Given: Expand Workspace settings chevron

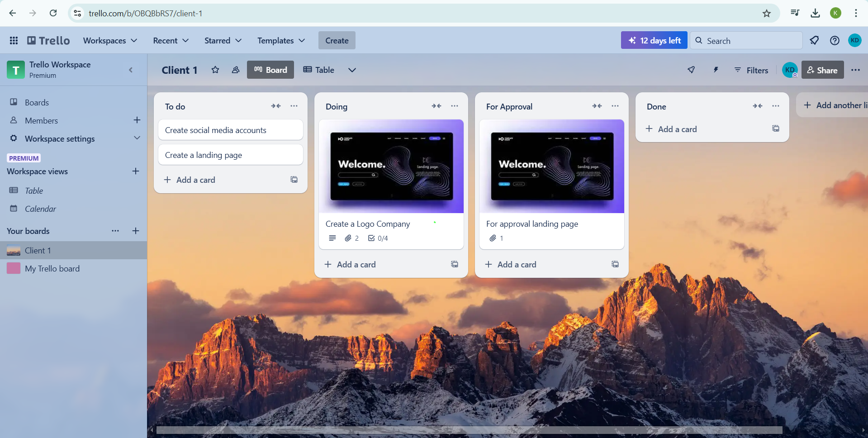Looking at the screenshot, I should pyautogui.click(x=137, y=138).
